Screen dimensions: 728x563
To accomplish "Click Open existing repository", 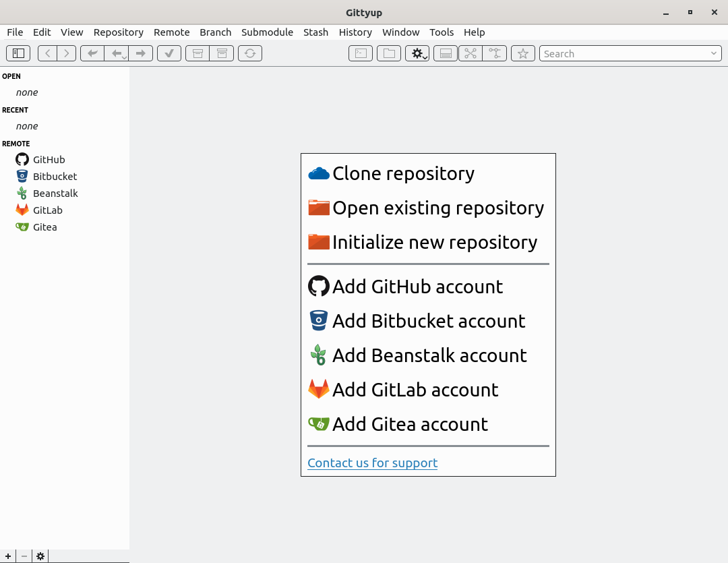I will [x=426, y=208].
